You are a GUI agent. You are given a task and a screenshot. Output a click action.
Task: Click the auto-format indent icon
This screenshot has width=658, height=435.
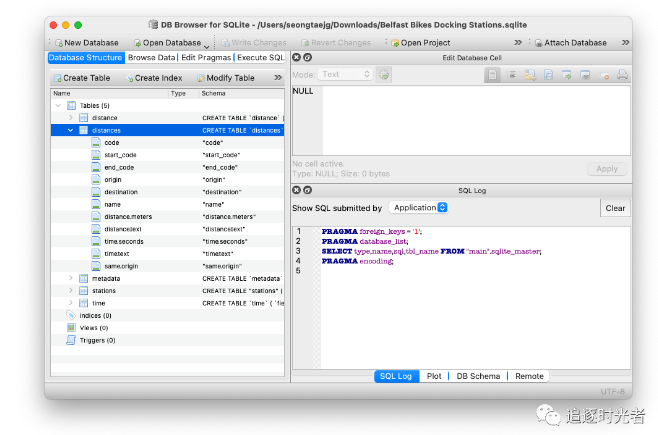[x=511, y=75]
